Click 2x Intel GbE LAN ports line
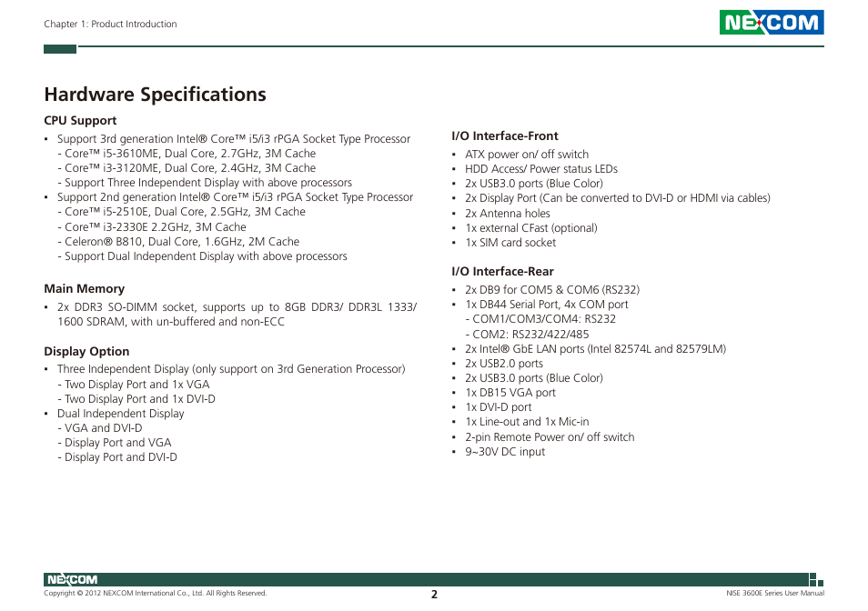 pyautogui.click(x=596, y=349)
